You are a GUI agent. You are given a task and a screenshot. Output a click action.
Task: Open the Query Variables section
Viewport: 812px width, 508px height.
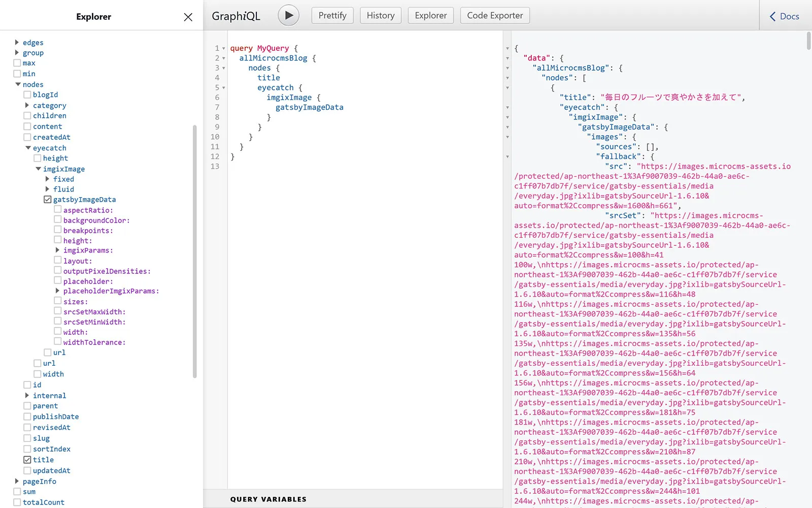tap(268, 499)
